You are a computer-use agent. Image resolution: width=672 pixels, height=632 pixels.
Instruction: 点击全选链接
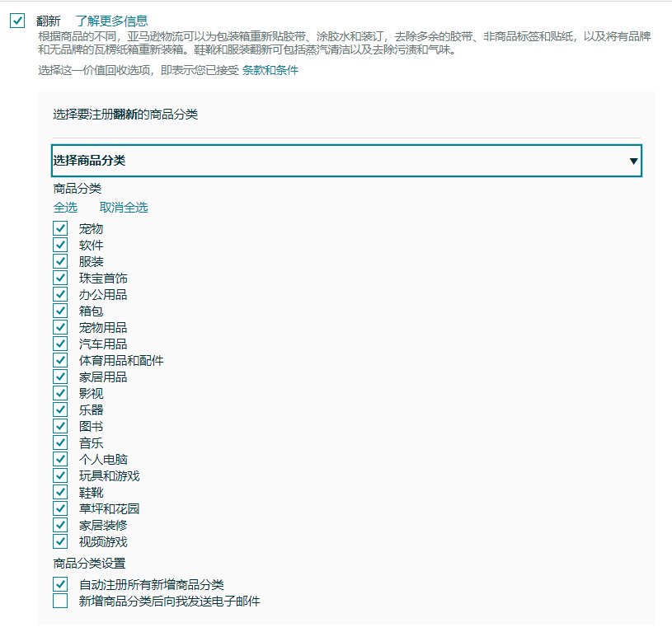point(65,208)
